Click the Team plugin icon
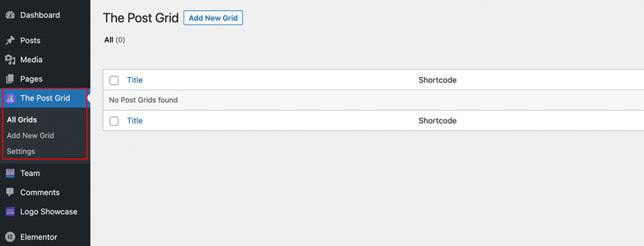This screenshot has width=644, height=246. (x=10, y=173)
